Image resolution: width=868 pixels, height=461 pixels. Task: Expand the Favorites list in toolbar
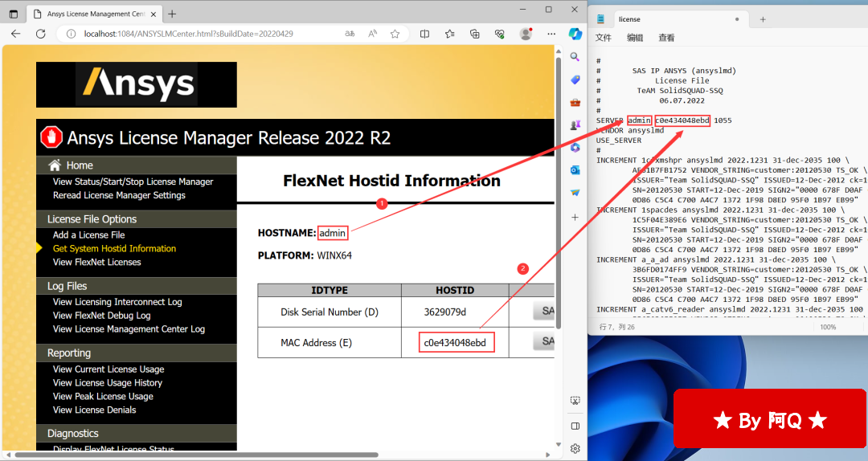coord(449,34)
